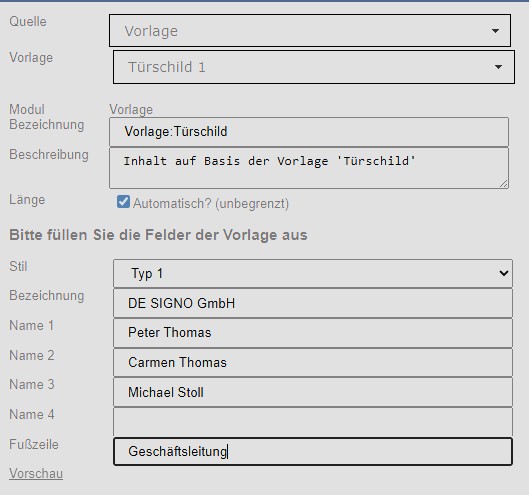The image size is (529, 495).
Task: Click the Beschreibung textarea resize handle
Action: pyautogui.click(x=503, y=184)
